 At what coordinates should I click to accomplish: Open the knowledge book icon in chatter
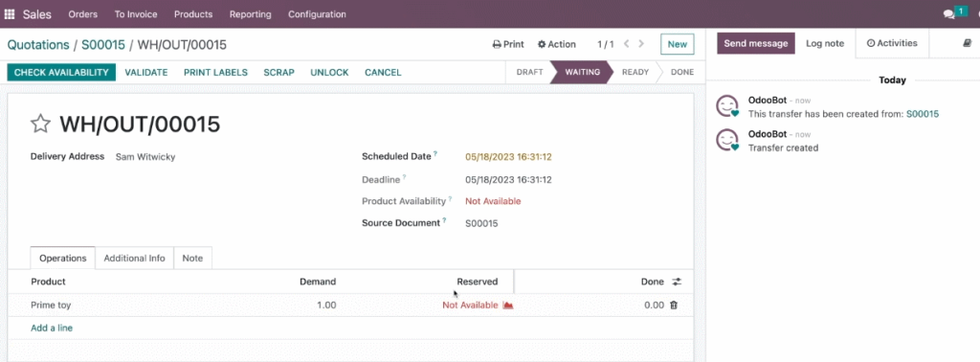click(968, 43)
